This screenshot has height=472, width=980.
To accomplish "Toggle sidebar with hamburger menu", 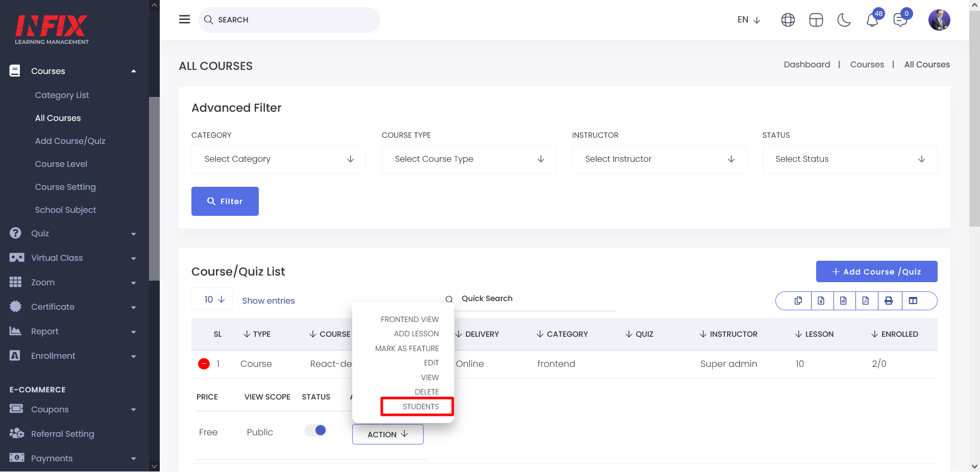I will coord(184,19).
